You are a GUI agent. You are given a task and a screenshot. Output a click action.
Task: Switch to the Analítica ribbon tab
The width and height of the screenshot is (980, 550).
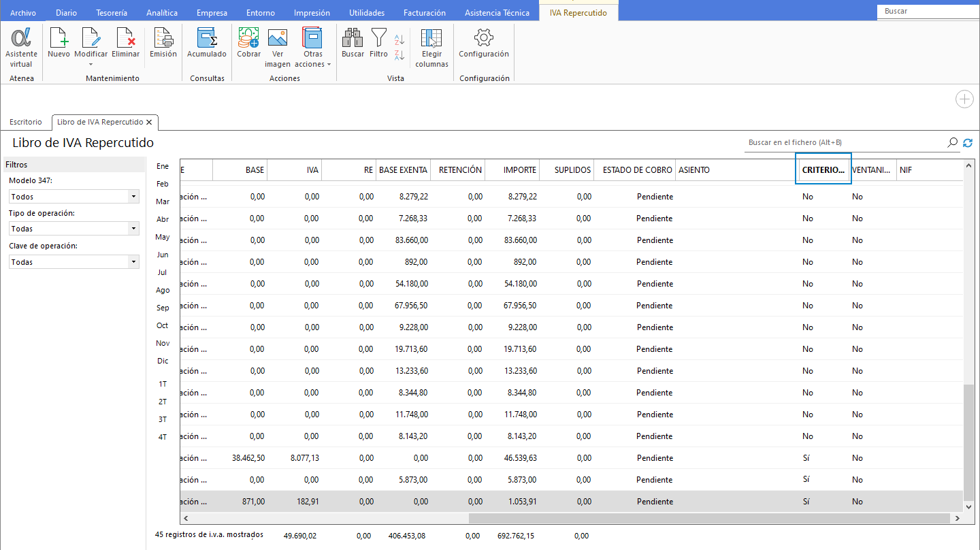(x=162, y=13)
